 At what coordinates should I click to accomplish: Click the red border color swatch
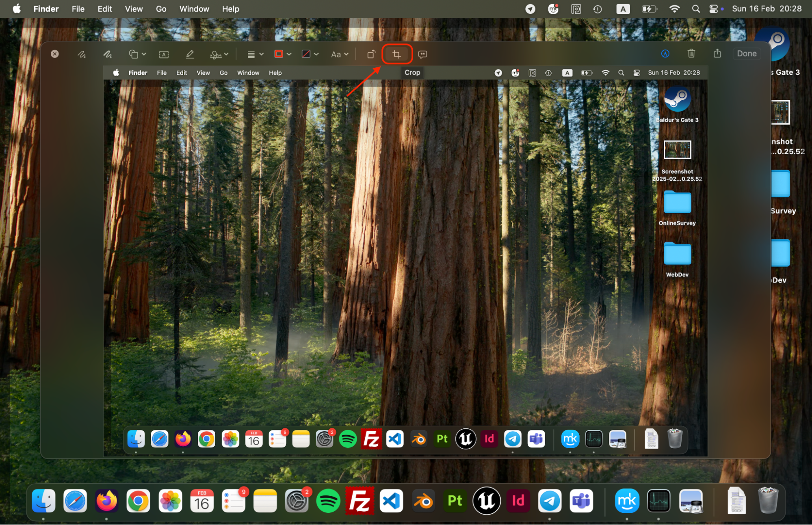(279, 54)
